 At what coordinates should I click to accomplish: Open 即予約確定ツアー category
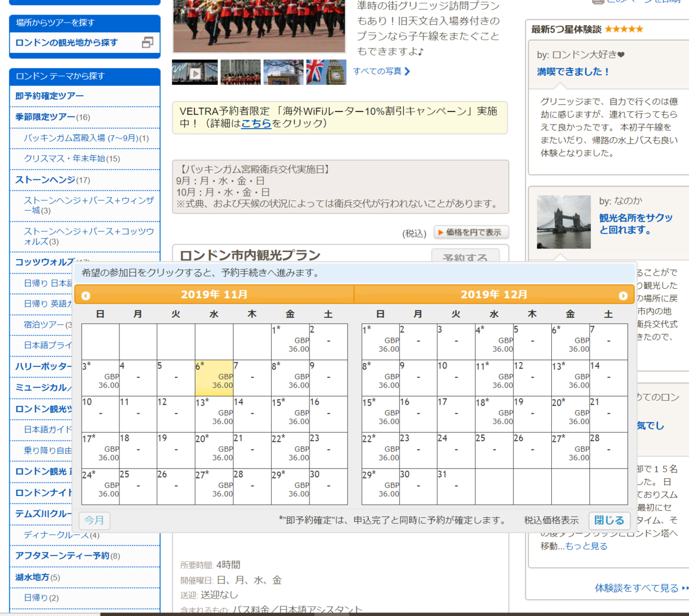tap(49, 96)
